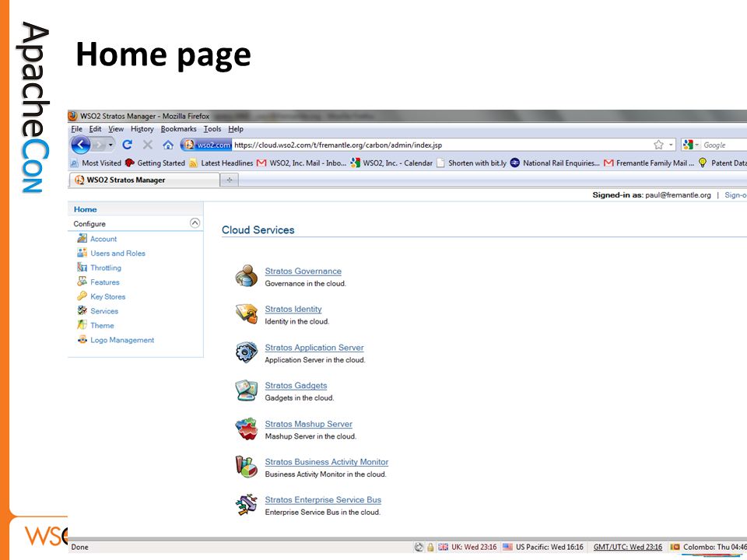Image resolution: width=747 pixels, height=560 pixels.
Task: Open the Stratos Business Activity Monitor link
Action: [326, 462]
